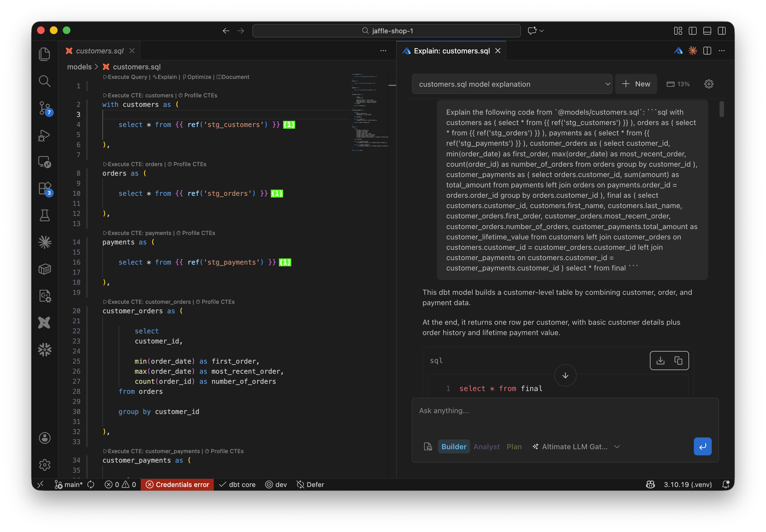
Task: Download the sql code block
Action: tap(660, 360)
